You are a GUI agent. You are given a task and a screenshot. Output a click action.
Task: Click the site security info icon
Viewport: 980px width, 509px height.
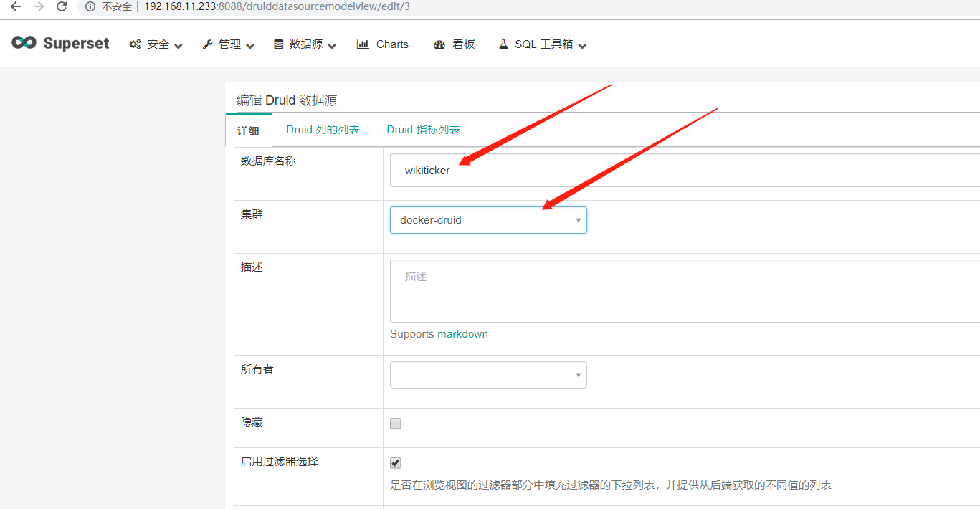tap(90, 6)
